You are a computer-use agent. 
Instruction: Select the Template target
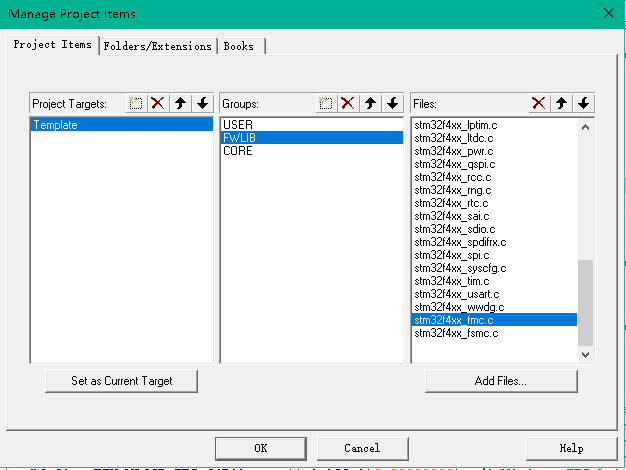pos(122,125)
